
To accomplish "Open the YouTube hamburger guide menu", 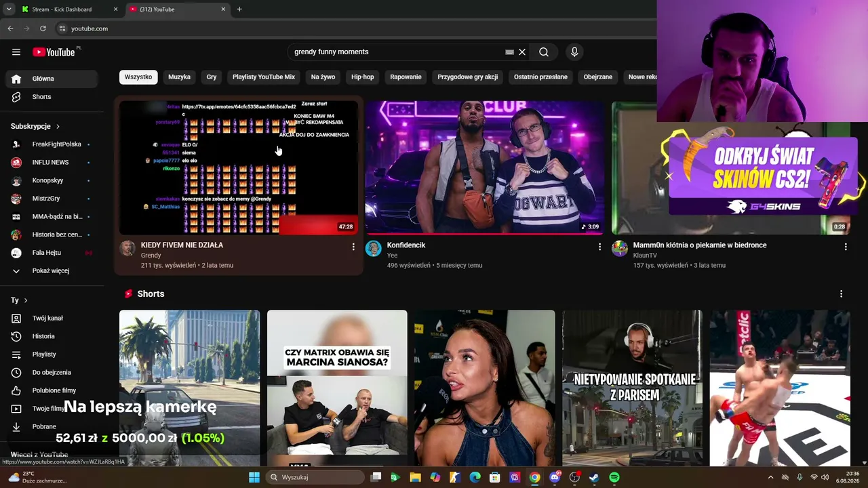I will (x=16, y=52).
